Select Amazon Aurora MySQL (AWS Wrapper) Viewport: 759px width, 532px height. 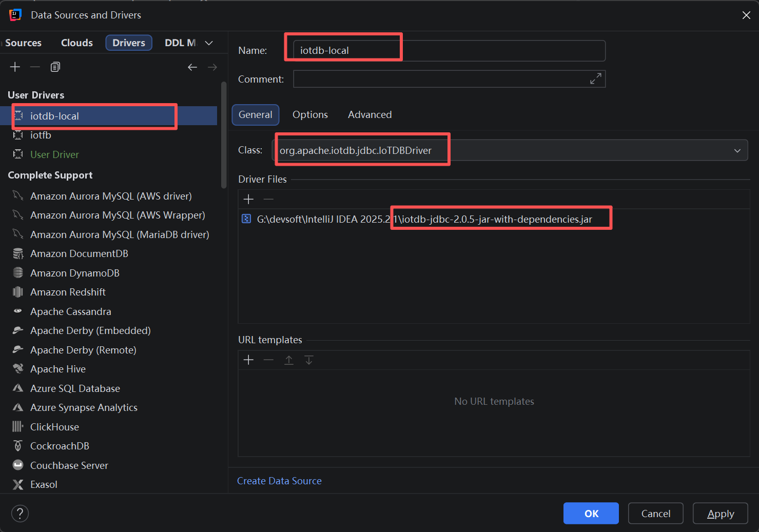click(108, 215)
